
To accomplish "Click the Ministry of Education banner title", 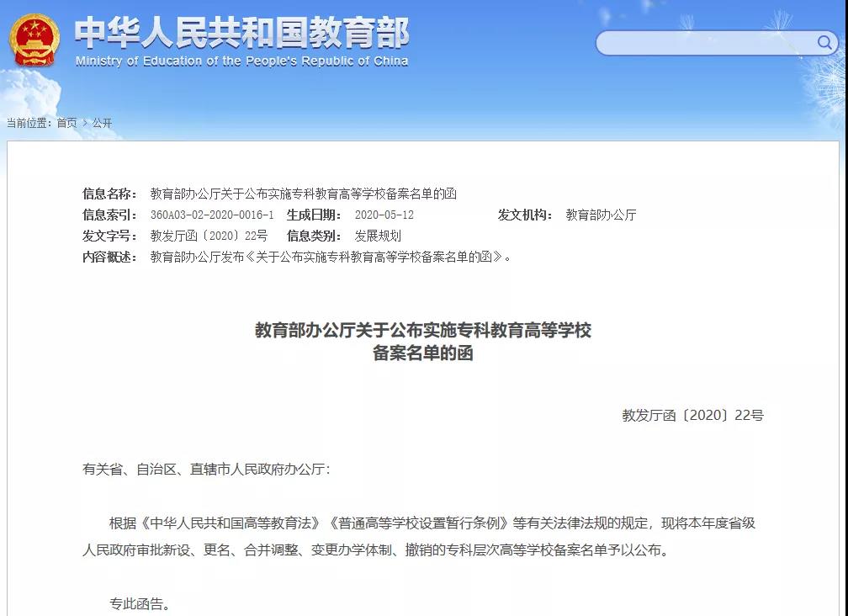I will pos(240,34).
